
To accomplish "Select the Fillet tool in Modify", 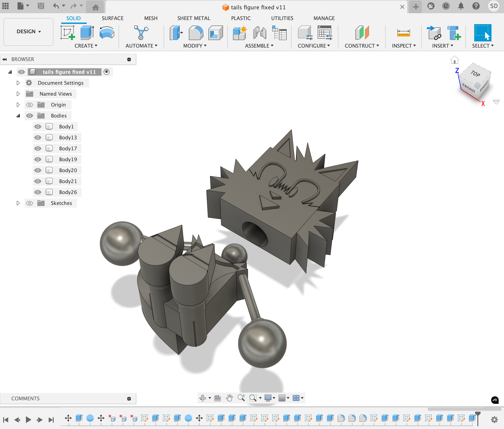I will (x=196, y=33).
